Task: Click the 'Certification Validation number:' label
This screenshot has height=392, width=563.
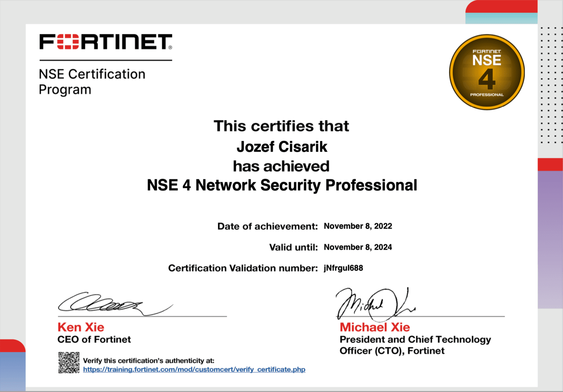Action: click(x=243, y=268)
